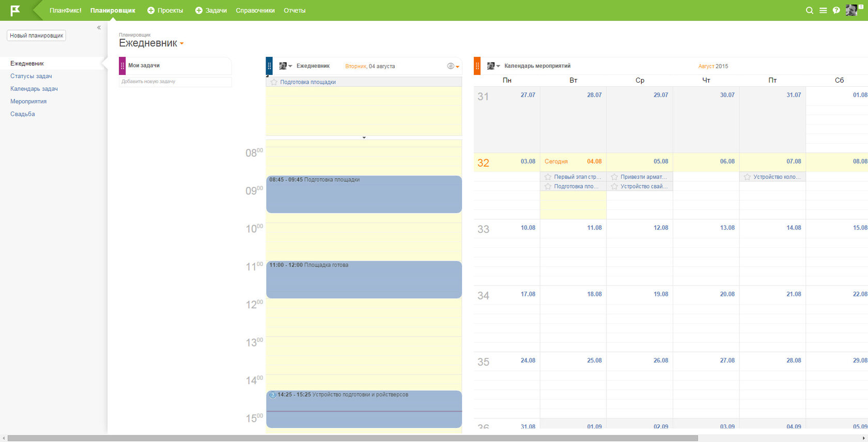
Task: Open Первый этап стр... task link
Action: (x=578, y=177)
